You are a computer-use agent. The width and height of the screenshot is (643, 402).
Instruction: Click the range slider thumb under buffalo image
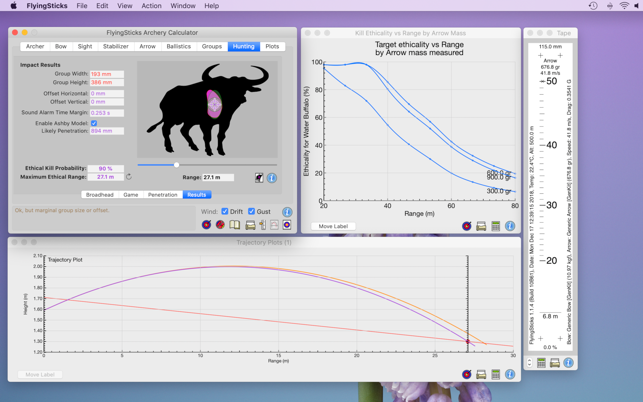(176, 165)
